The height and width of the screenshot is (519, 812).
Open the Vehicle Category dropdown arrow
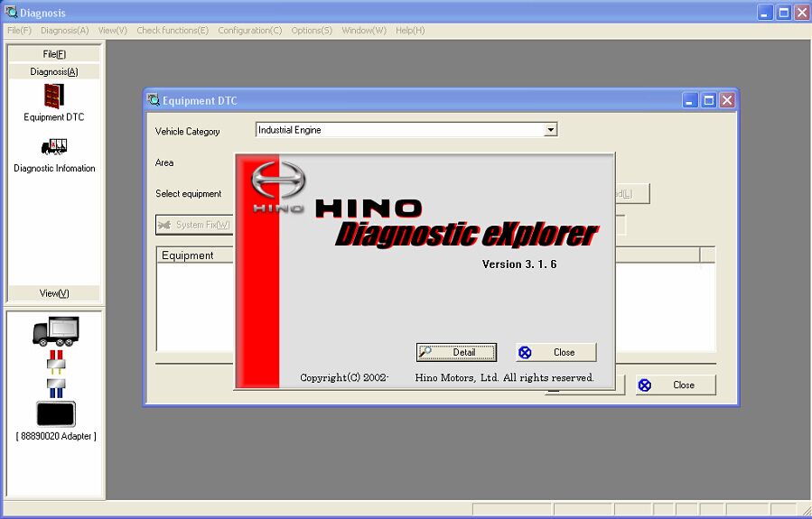point(550,130)
